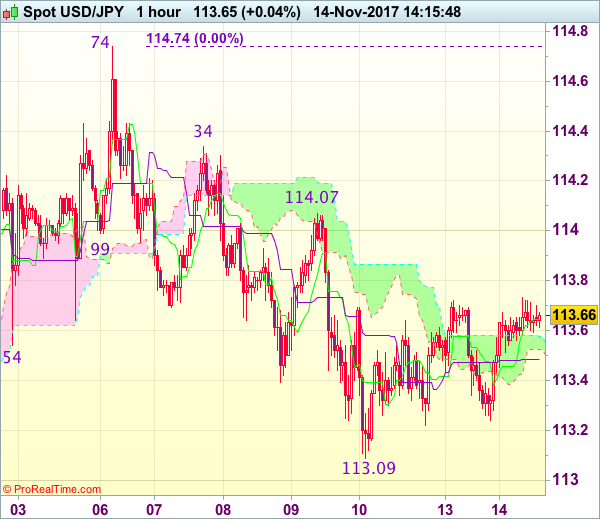Click the 'Spot USD/JPY' instrument title

tap(73, 12)
